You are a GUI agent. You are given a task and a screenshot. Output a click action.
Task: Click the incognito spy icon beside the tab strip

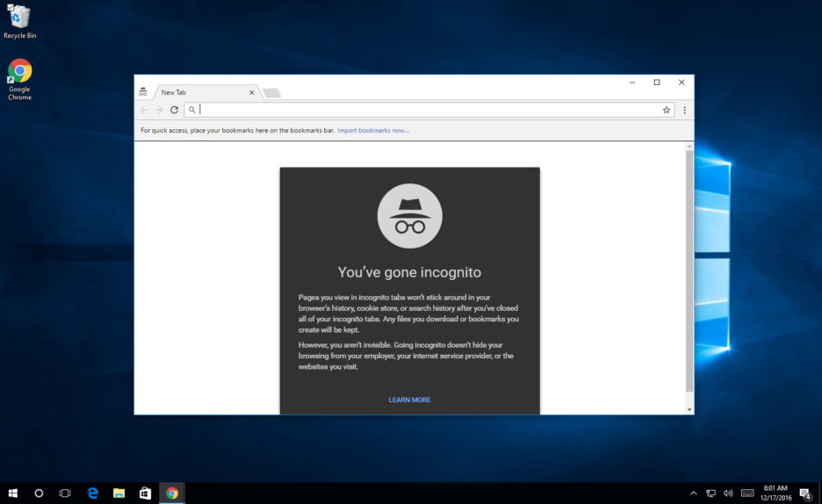coord(142,92)
